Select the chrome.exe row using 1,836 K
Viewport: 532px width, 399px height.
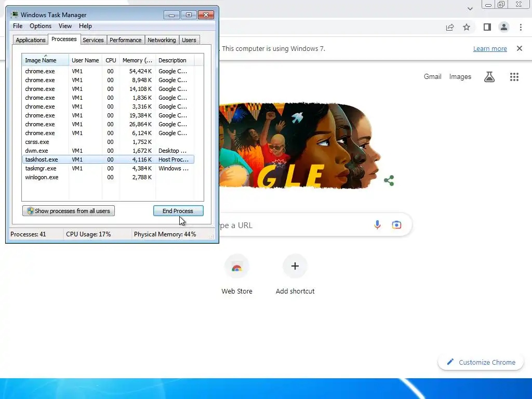pos(108,98)
